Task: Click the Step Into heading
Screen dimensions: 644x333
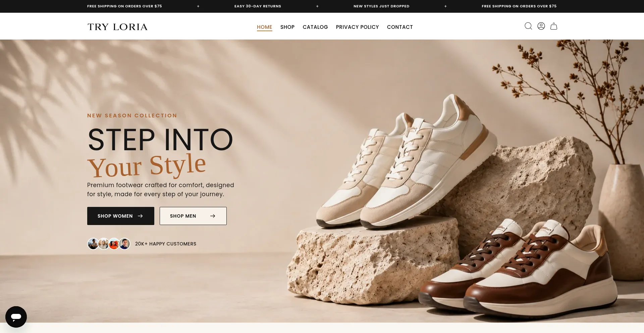Action: 160,140
